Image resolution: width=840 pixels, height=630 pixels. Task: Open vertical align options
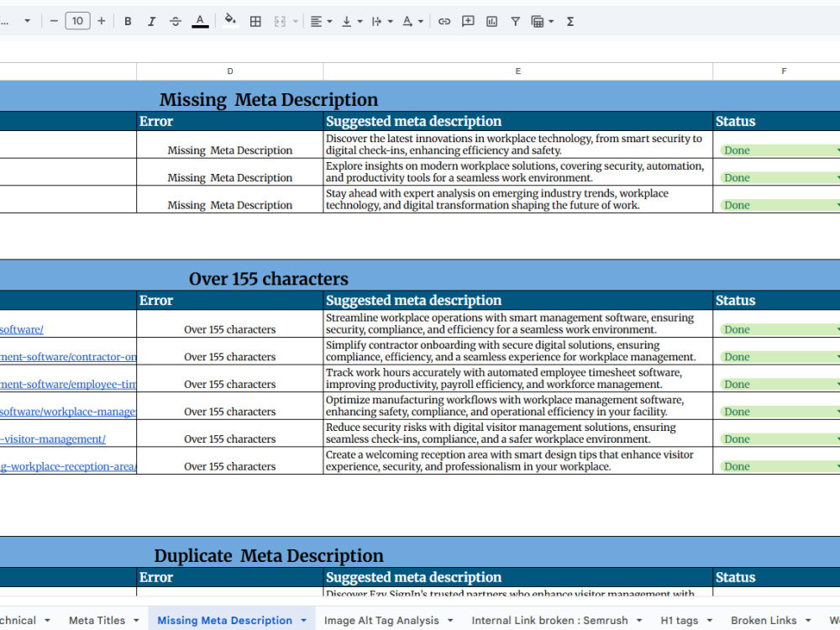(351, 22)
